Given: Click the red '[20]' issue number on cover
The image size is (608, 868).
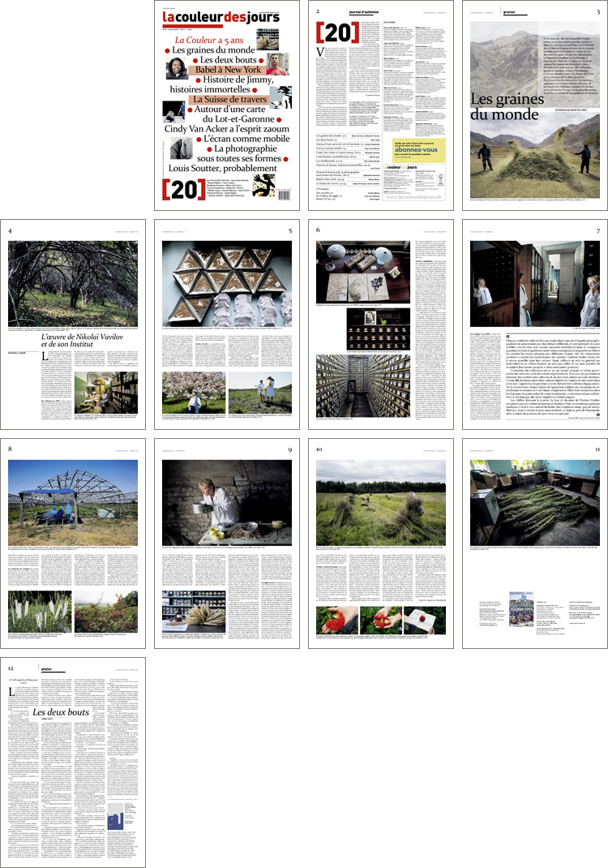Looking at the screenshot, I should [x=182, y=189].
